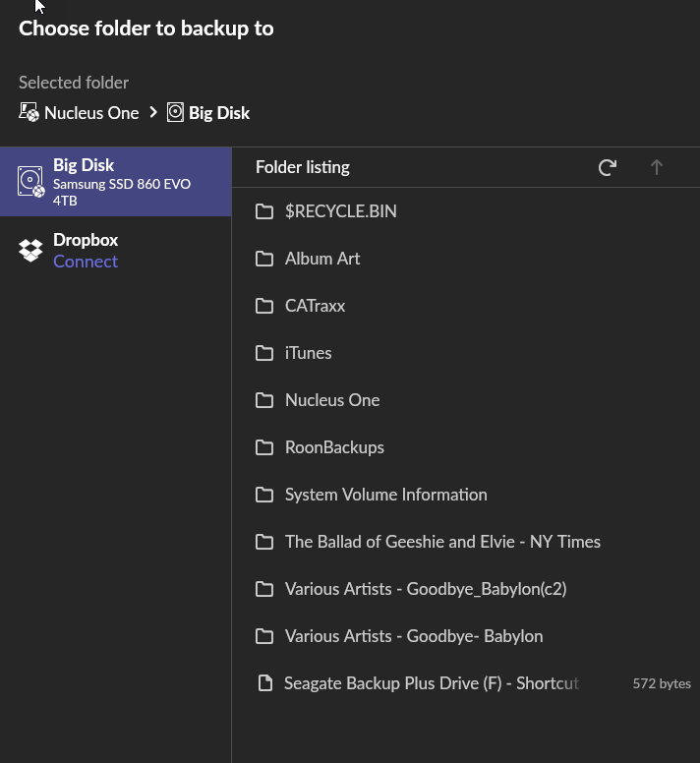Viewport: 700px width, 763px height.
Task: Go to Nucleus One in breadcrumb path
Action: point(91,113)
